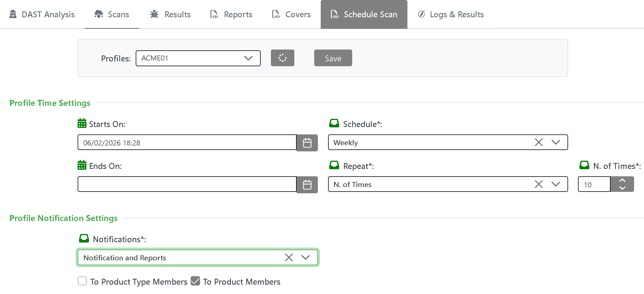Clear the Weekly schedule selection

[x=538, y=142]
